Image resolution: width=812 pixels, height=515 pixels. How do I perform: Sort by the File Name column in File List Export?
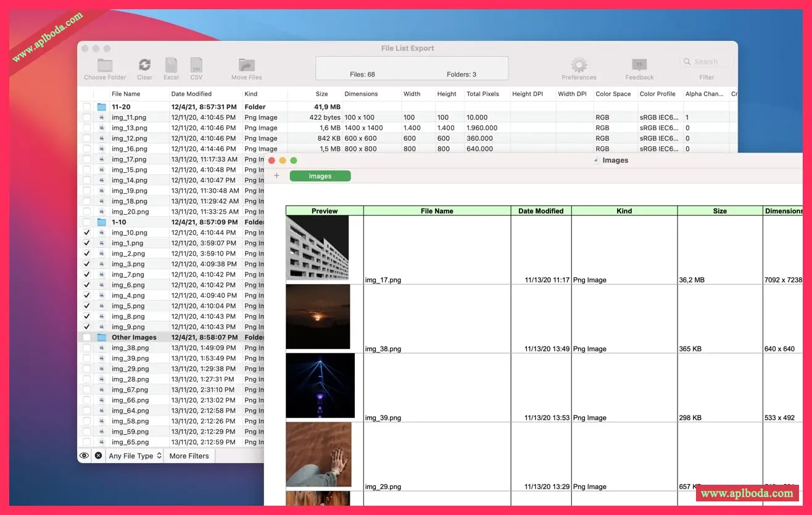click(139, 94)
